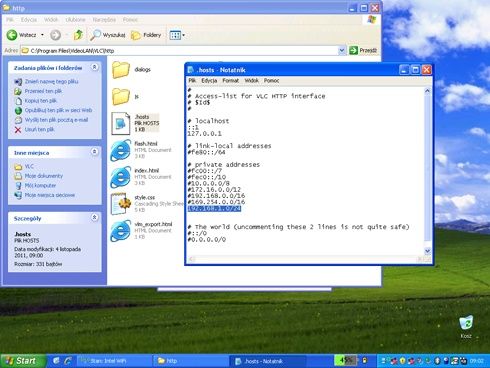Screen dimensions: 490x368
Task: Open VLC folder link in Inne miejsca
Action: coord(29,166)
